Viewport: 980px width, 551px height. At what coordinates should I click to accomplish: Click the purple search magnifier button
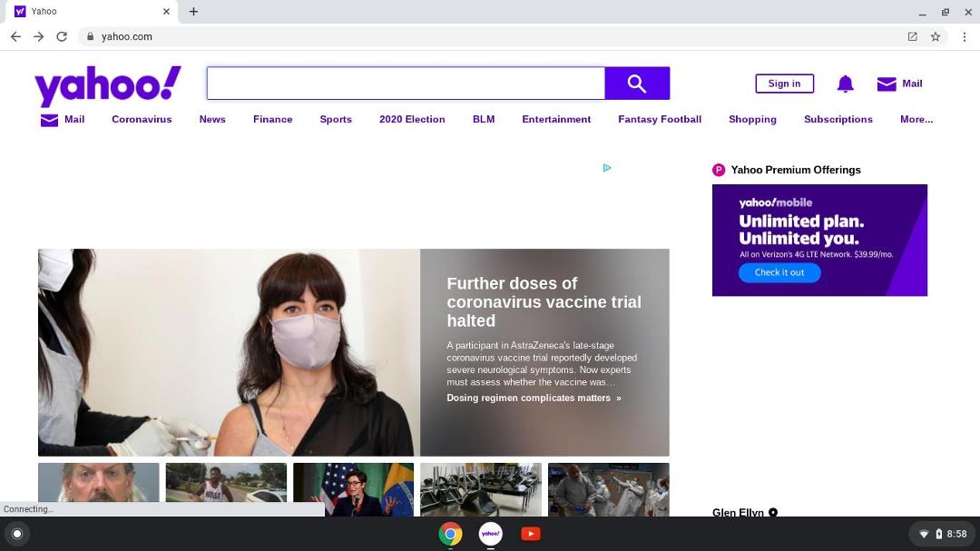[637, 84]
